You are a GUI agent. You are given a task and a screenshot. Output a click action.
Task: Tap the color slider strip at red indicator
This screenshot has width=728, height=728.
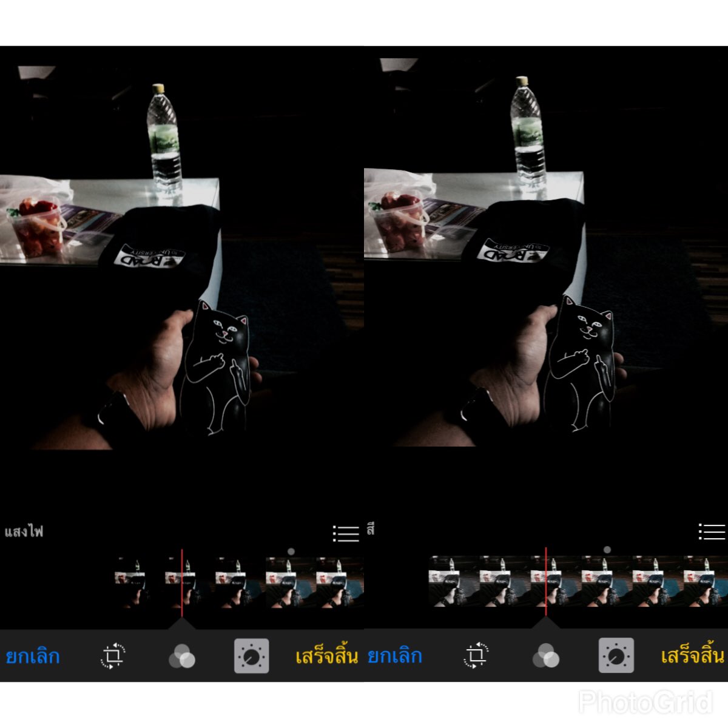tap(545, 581)
